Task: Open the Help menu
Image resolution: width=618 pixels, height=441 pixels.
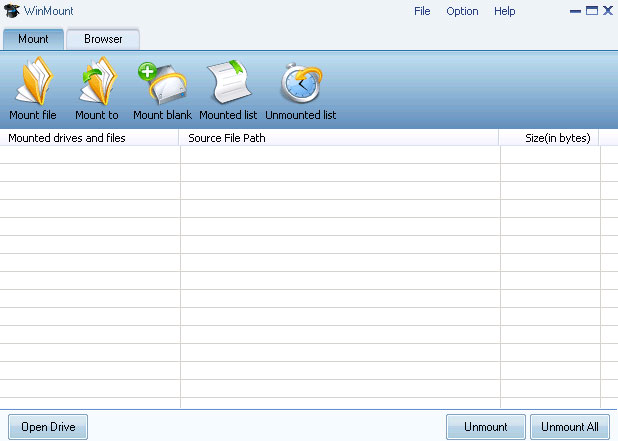Action: pyautogui.click(x=504, y=11)
